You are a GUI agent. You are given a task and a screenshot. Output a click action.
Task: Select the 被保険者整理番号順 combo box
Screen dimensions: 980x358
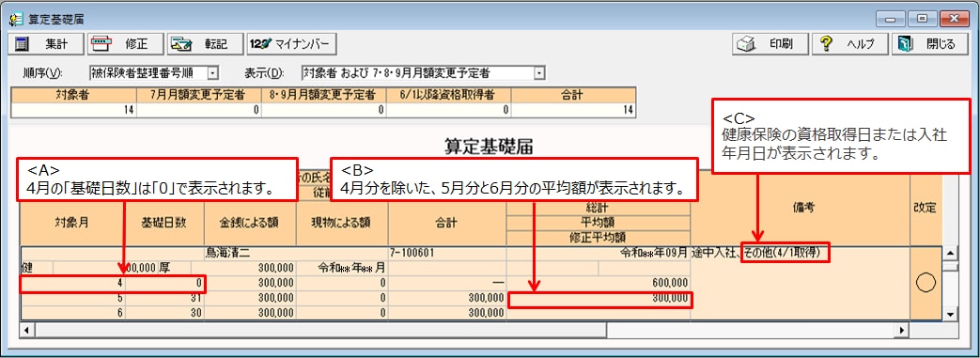pos(153,73)
